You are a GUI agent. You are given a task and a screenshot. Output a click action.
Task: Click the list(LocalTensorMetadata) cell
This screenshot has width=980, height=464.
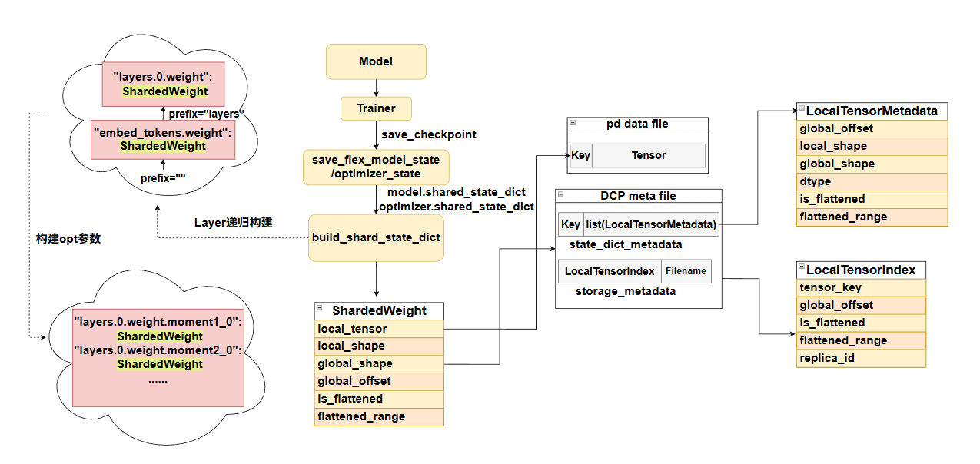tap(650, 224)
